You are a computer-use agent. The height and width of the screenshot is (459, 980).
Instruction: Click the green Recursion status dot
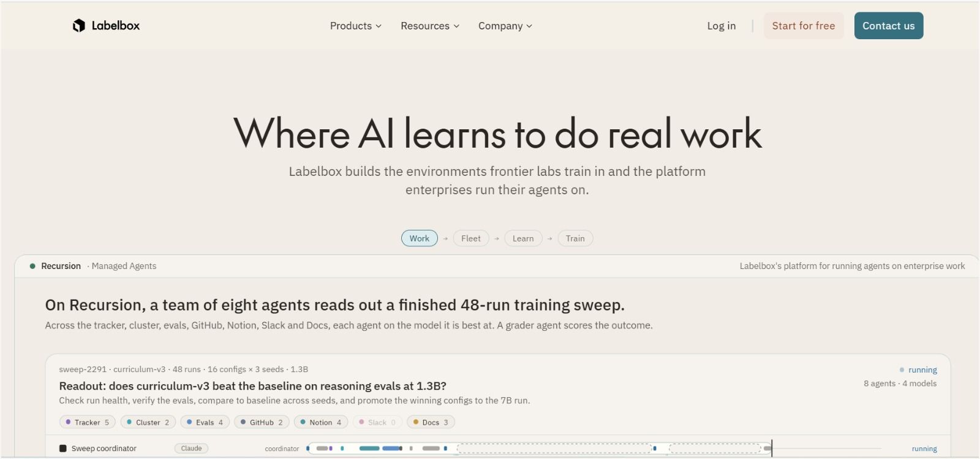click(32, 266)
